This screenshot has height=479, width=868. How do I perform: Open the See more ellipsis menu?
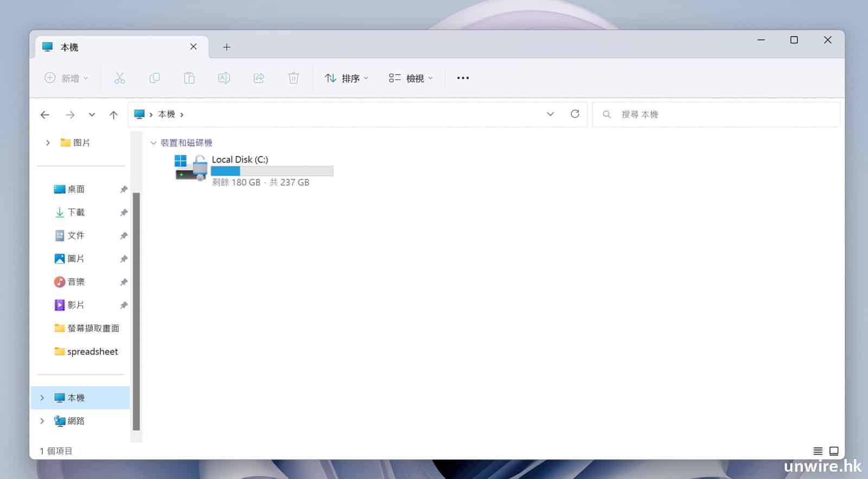463,78
